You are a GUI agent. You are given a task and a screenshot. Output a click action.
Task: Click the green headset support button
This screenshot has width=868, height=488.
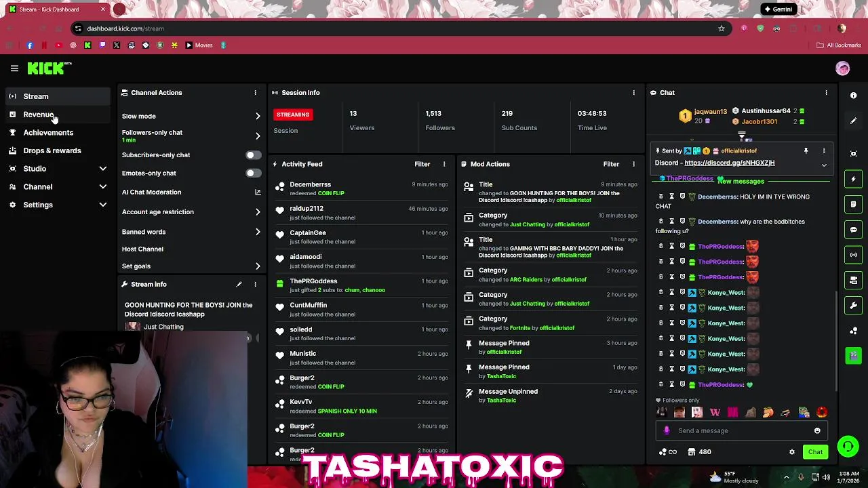click(848, 447)
